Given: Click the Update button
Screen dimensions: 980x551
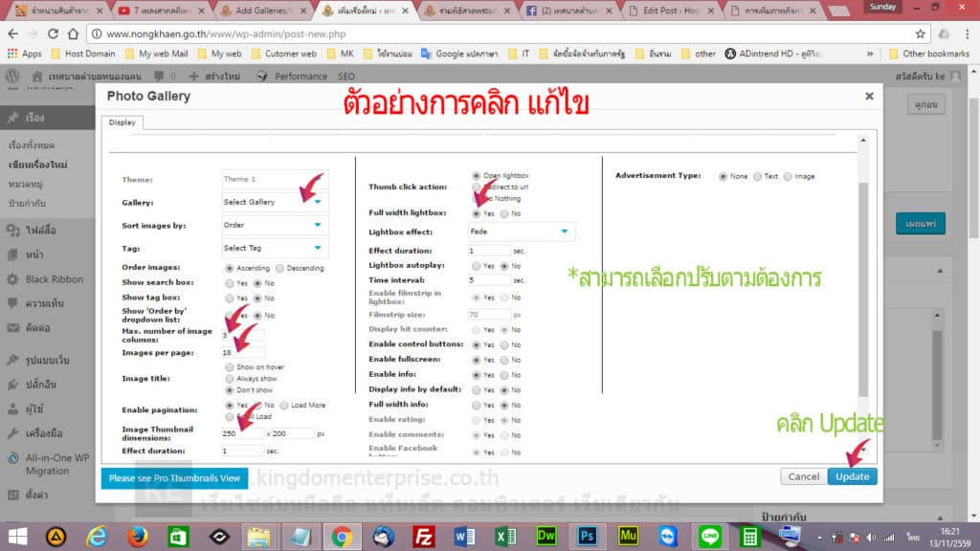Looking at the screenshot, I should [x=851, y=476].
